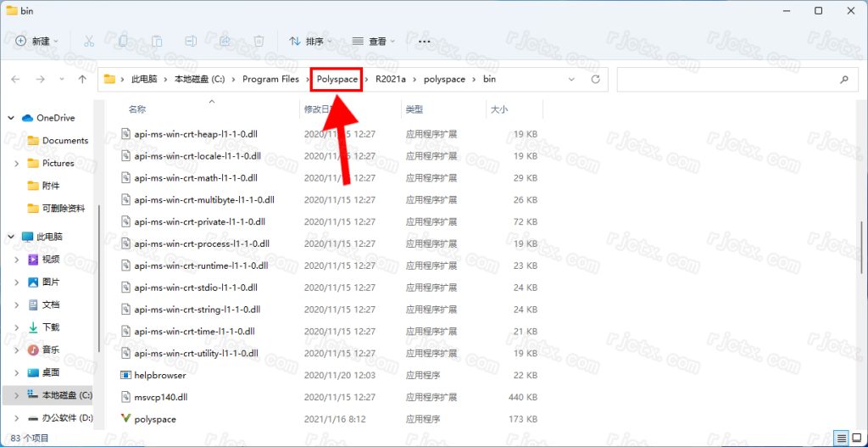Expand the 此电脑 tree node

click(9, 237)
